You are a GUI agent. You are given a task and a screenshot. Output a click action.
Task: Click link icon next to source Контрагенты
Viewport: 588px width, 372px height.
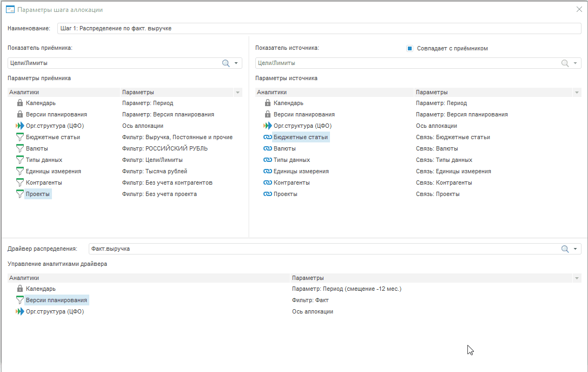point(267,182)
